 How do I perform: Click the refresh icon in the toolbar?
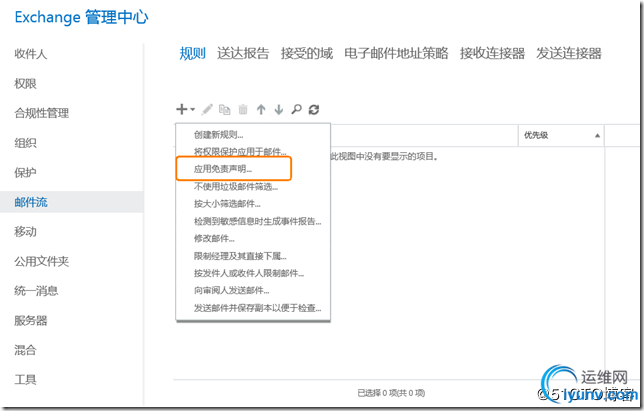314,109
